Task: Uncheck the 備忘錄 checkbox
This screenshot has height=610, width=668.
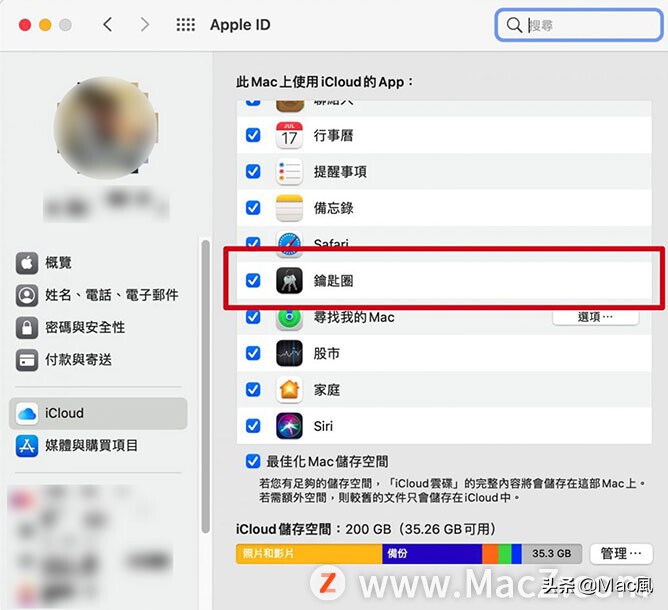Action: pos(253,208)
